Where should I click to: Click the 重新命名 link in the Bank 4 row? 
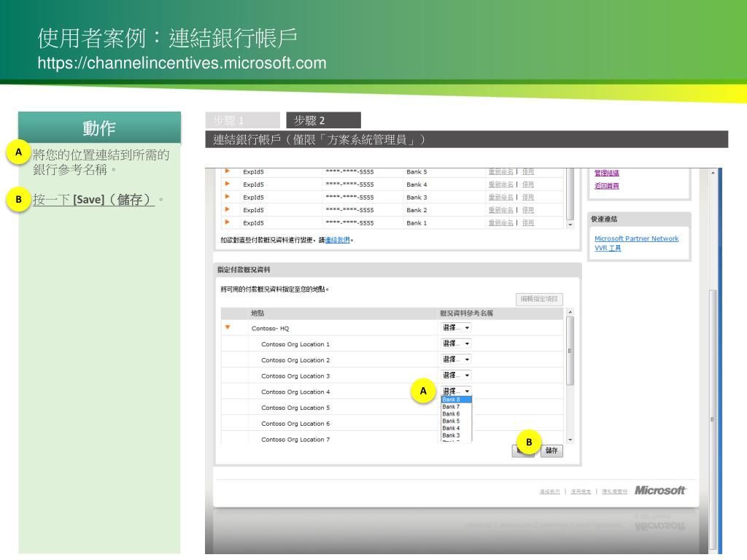tap(500, 184)
